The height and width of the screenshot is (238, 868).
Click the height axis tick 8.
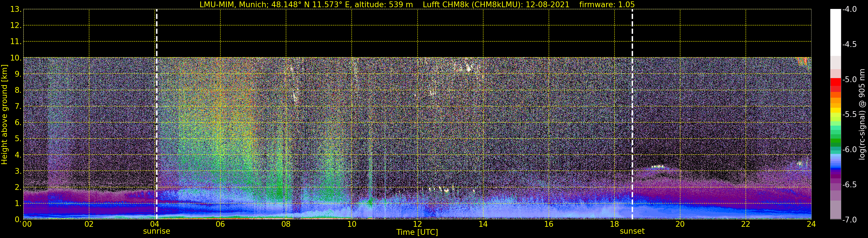tap(18, 90)
